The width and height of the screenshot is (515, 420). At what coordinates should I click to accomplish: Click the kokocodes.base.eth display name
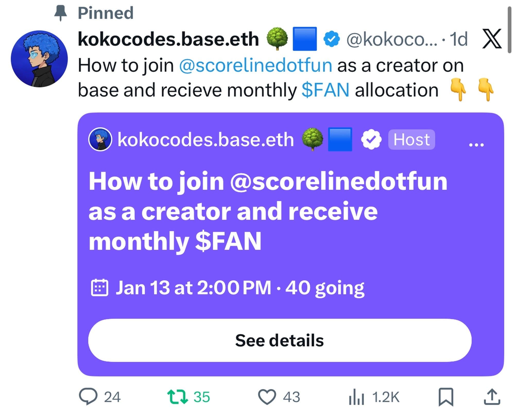169,39
